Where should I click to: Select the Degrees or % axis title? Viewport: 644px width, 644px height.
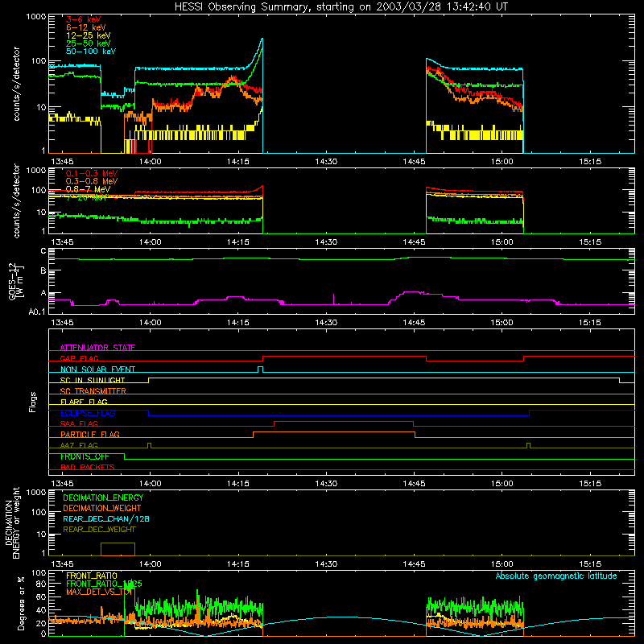[21, 604]
